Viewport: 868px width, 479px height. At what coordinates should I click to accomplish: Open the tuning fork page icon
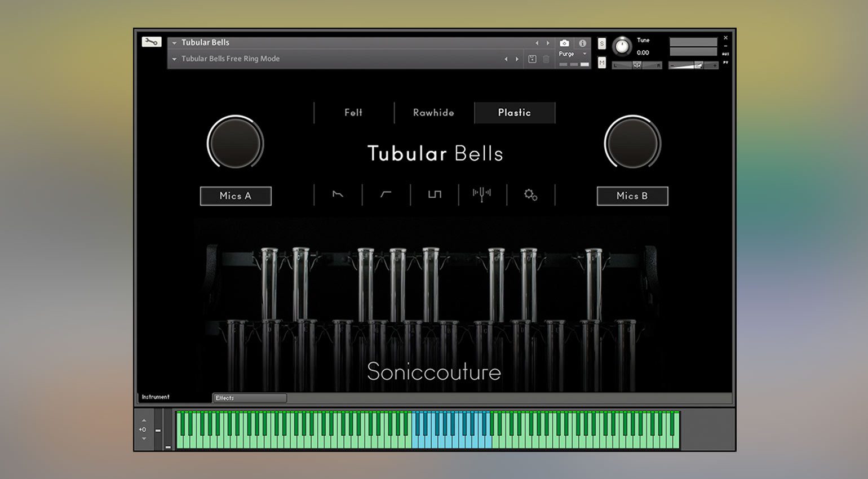(x=482, y=194)
